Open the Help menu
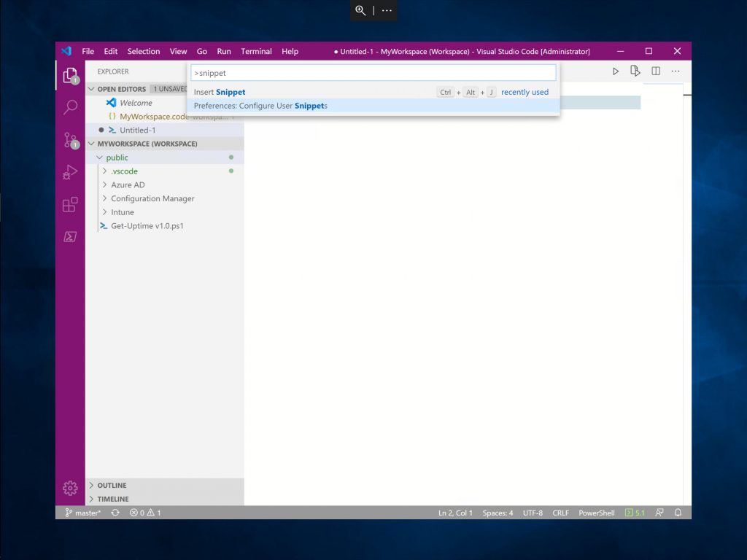This screenshot has width=747, height=560. pos(290,52)
